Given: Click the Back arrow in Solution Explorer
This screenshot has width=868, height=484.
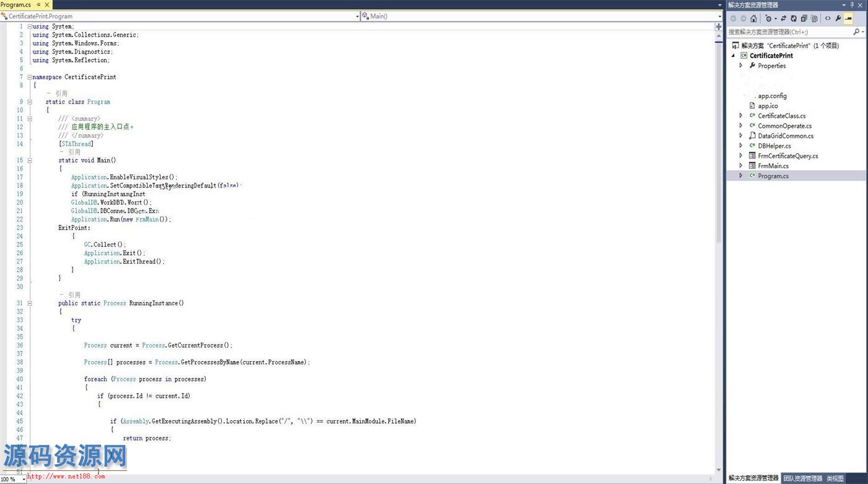Looking at the screenshot, I should coord(733,19).
